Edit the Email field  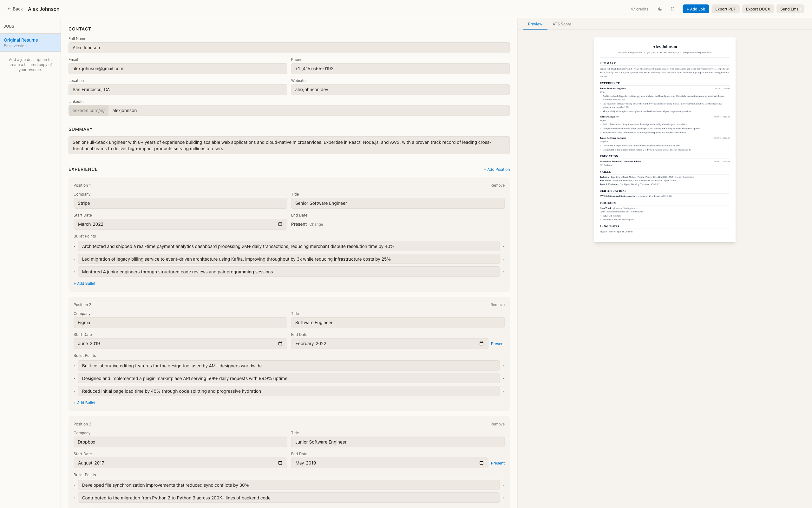(x=178, y=69)
